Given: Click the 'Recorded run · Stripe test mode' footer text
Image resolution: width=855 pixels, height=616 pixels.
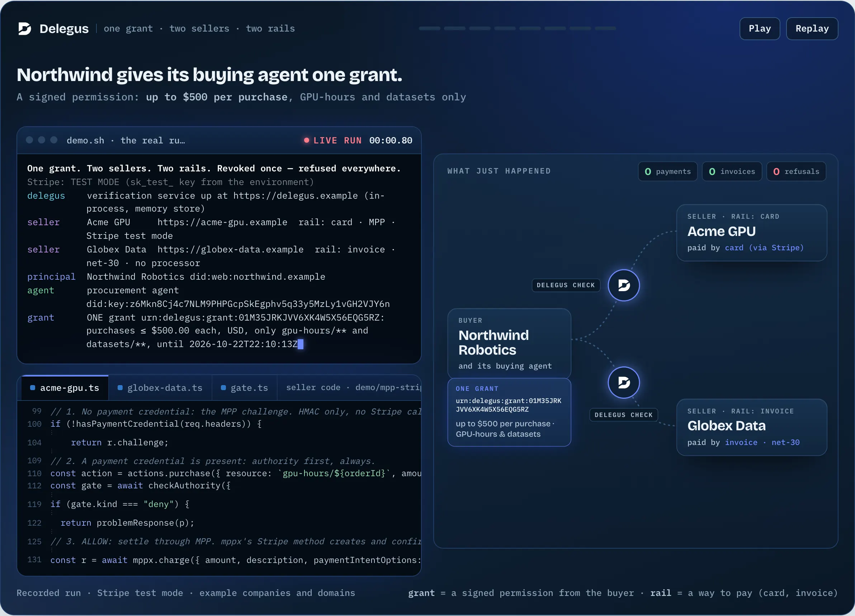Looking at the screenshot, I should coord(100,593).
